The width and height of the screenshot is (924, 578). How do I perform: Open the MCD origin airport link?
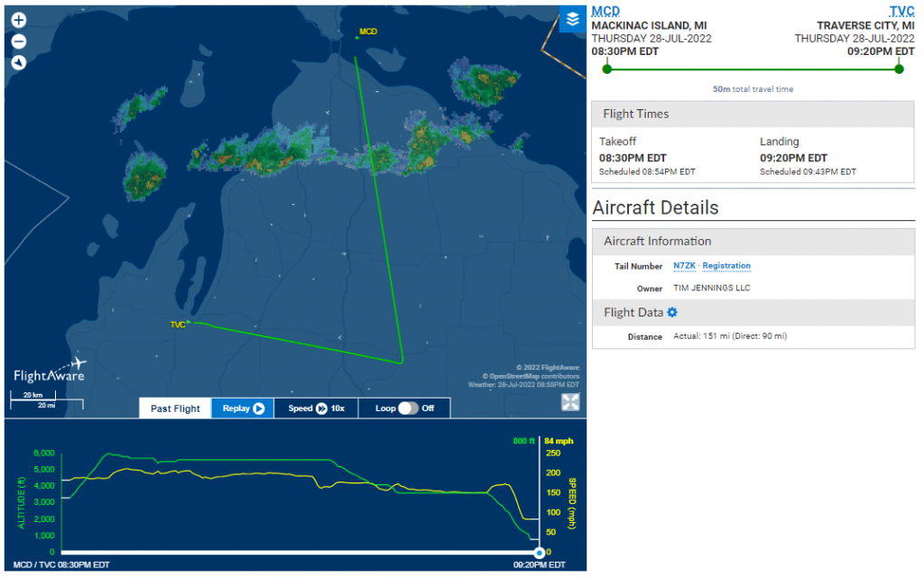(605, 11)
